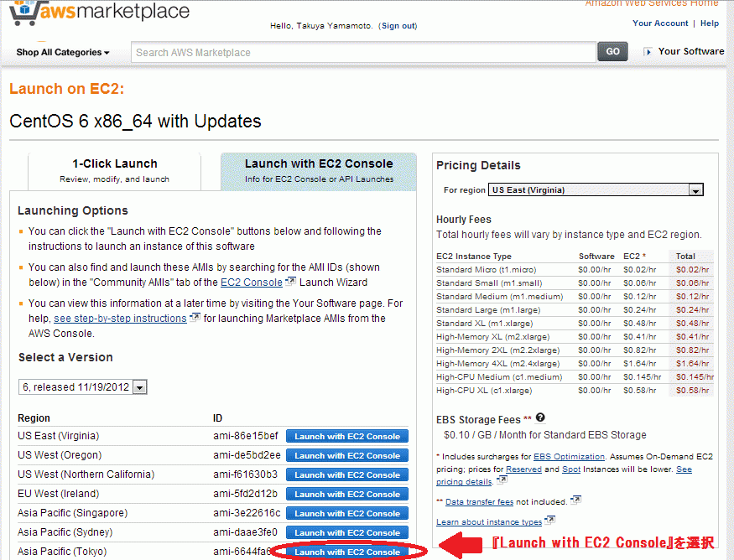Click the arrow icon beside Your Software

coord(648,52)
